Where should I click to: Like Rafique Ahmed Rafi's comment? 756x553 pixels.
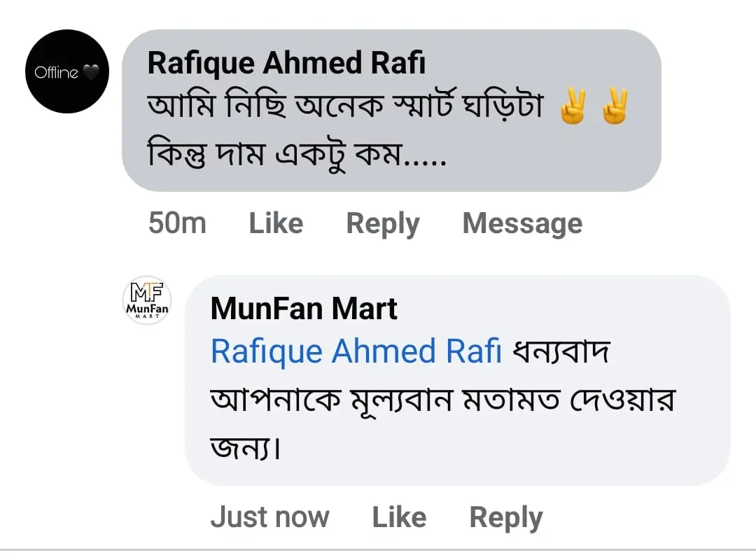276,224
